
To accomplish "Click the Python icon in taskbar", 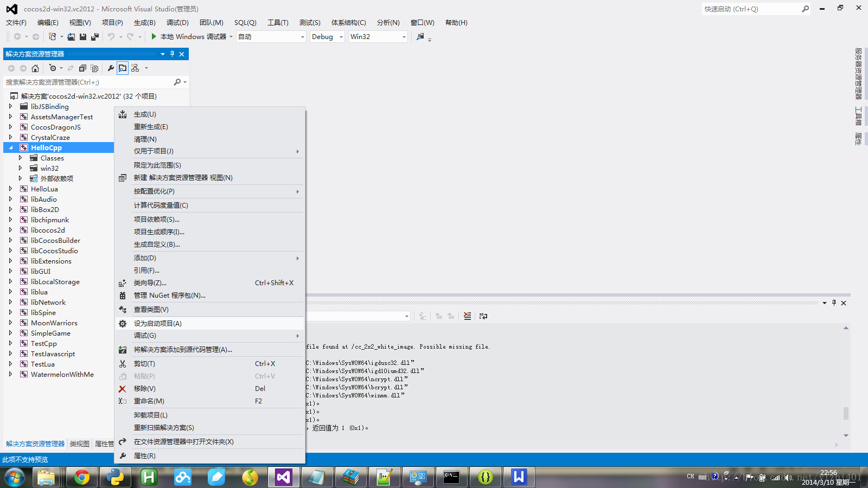I will click(x=115, y=477).
